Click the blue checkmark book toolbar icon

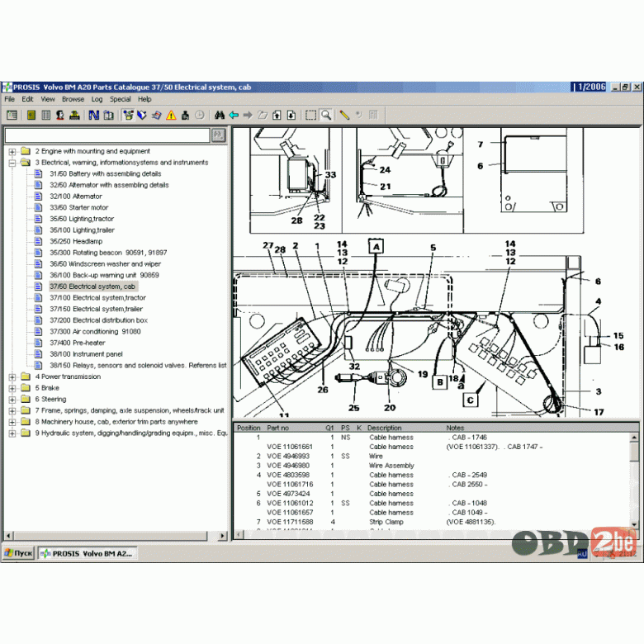(x=142, y=115)
